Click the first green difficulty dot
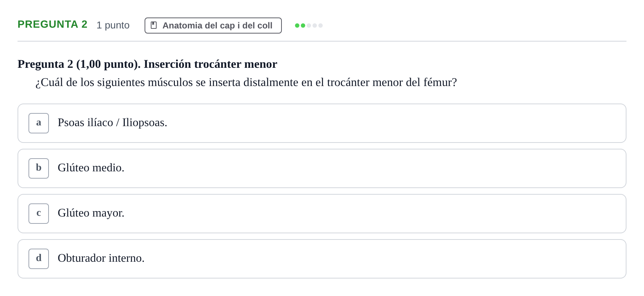This screenshot has width=644, height=296. [x=297, y=26]
